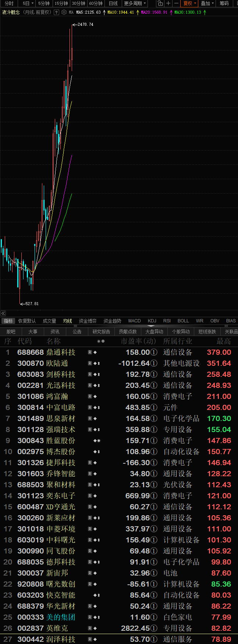Toggle 成交量 volume indicator
Viewport: 238px width, 644px height.
49,321
